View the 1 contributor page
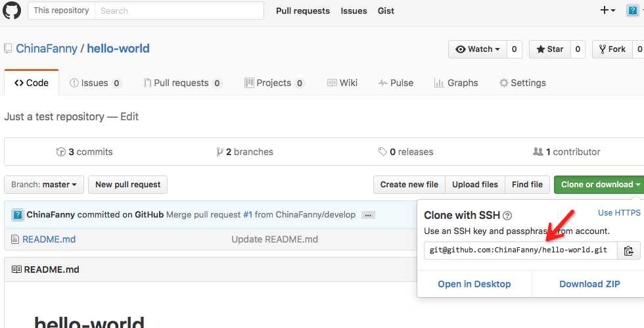The width and height of the screenshot is (644, 328). point(566,152)
